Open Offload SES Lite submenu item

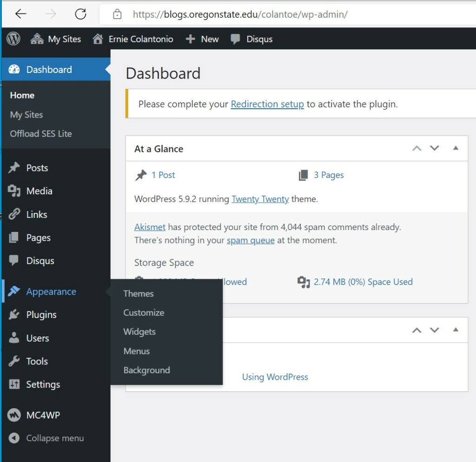pos(41,133)
